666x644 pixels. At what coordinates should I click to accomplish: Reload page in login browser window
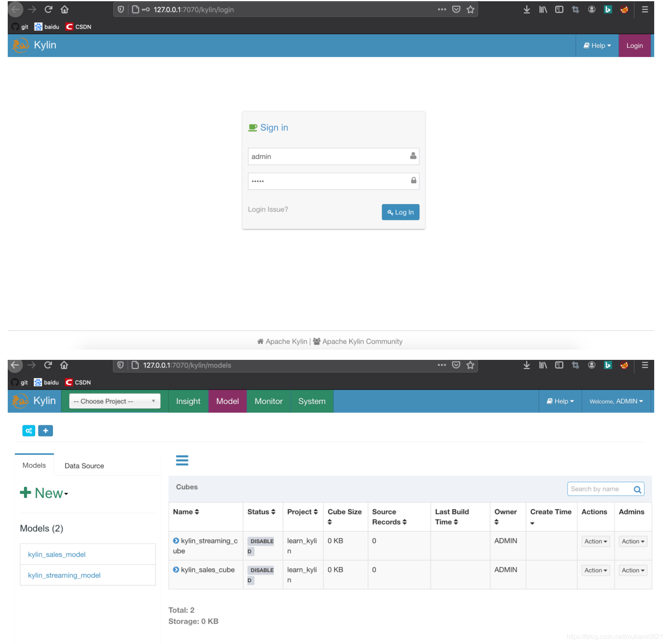48,9
